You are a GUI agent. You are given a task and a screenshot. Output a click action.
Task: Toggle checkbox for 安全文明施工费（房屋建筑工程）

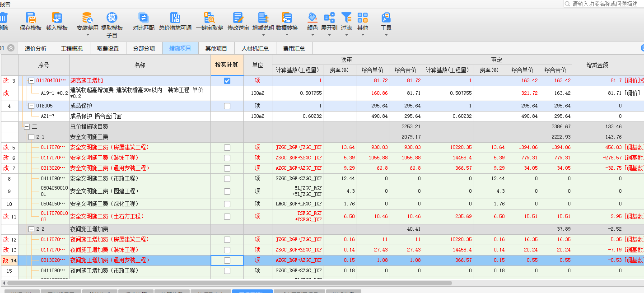(x=227, y=148)
